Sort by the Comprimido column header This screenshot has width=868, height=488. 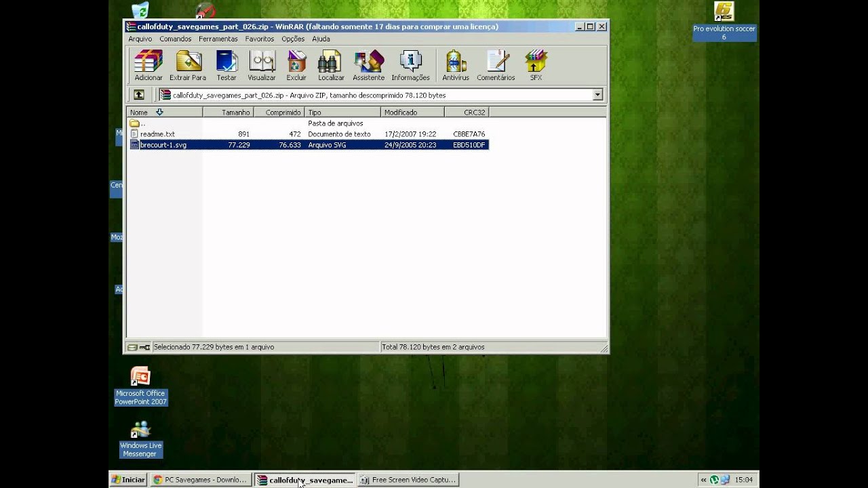(x=279, y=113)
